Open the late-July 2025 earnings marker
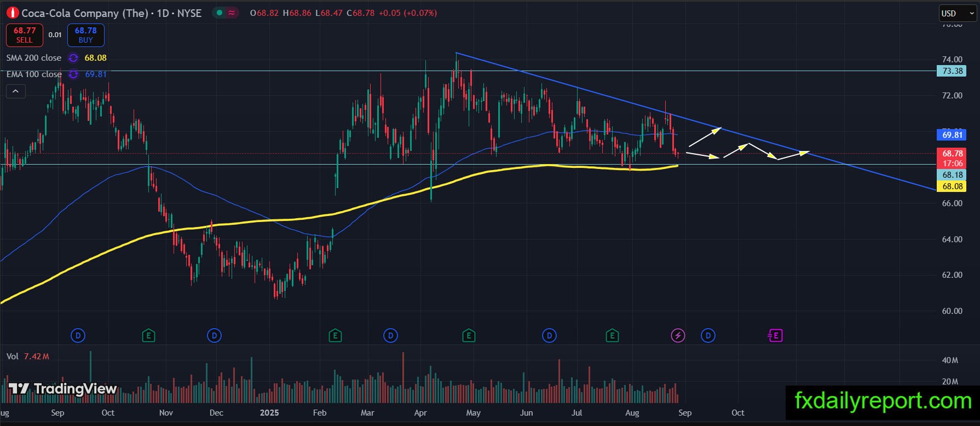This screenshot has width=980, height=426. [612, 335]
